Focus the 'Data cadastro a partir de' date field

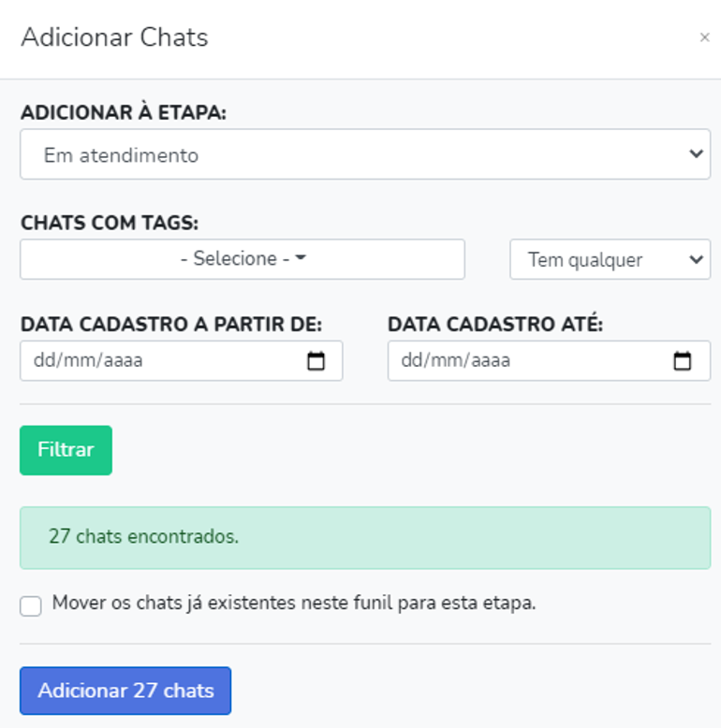[x=181, y=361]
